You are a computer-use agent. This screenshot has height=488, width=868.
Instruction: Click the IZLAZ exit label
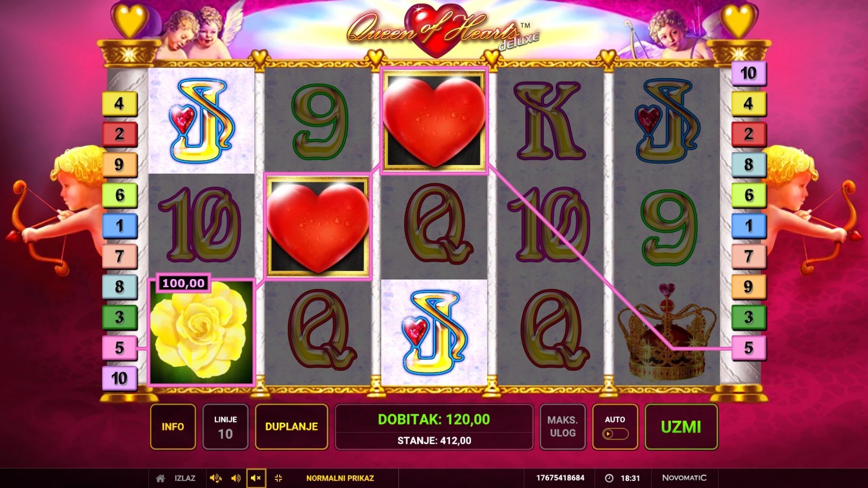[185, 478]
